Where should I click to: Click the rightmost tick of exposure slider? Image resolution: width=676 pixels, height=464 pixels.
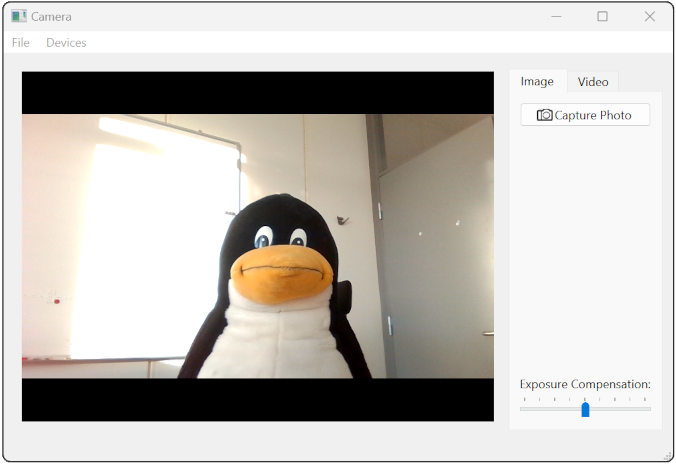point(645,399)
